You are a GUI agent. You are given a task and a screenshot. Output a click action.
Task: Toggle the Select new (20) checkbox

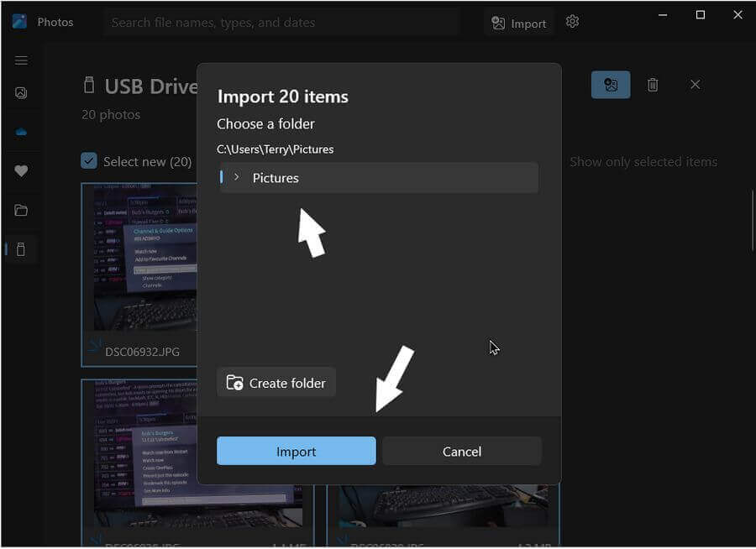tap(89, 161)
